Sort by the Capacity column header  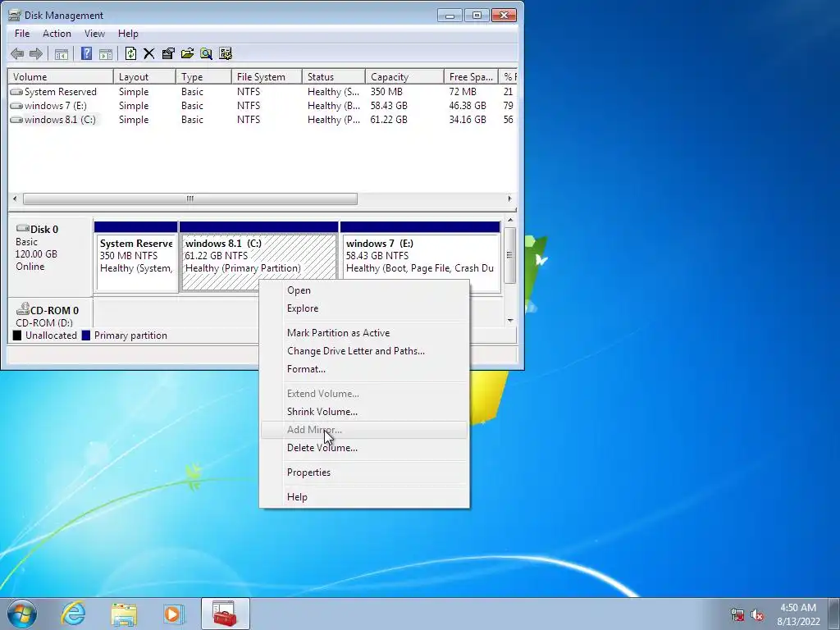coord(404,76)
